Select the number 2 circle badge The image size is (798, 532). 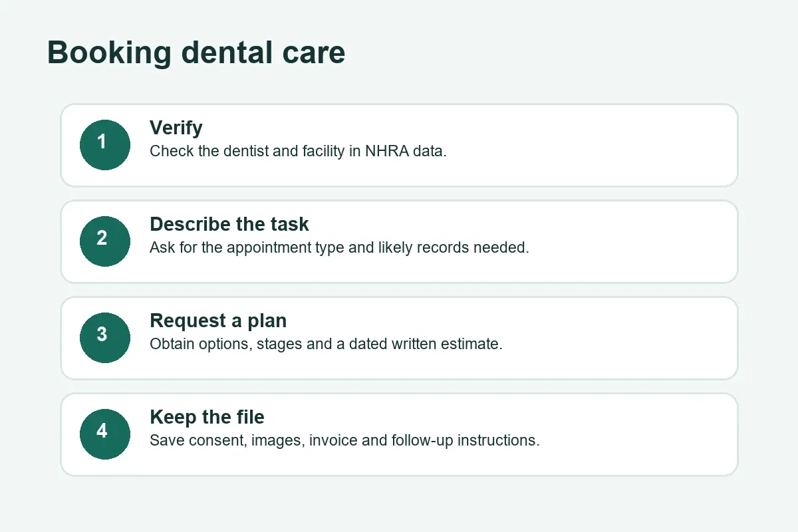point(105,241)
